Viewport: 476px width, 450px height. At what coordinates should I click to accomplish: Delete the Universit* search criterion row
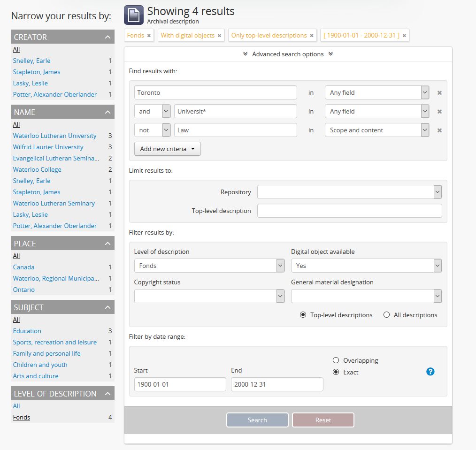pos(439,112)
